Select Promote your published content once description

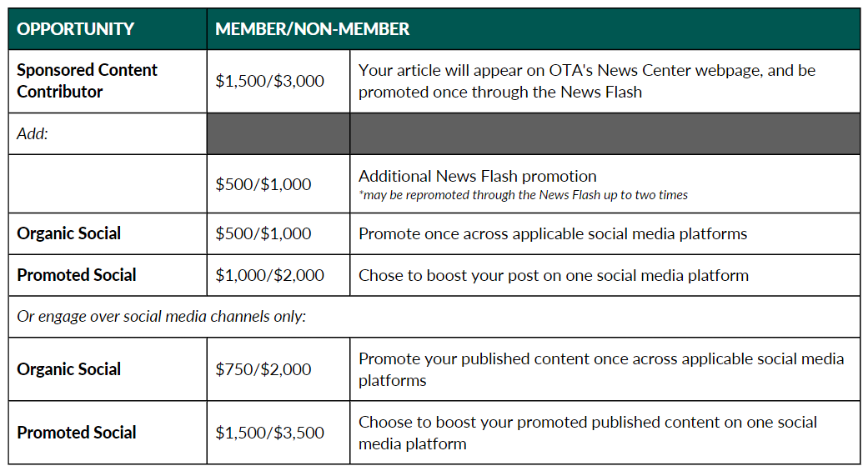point(600,369)
